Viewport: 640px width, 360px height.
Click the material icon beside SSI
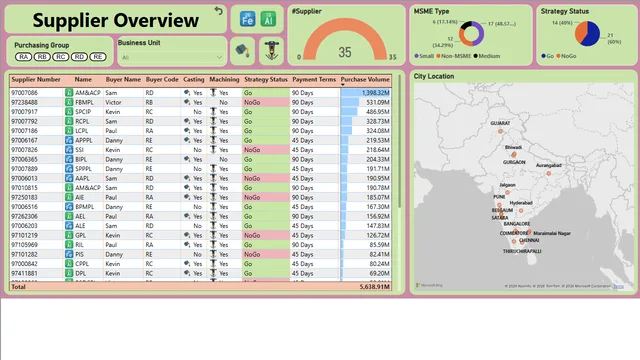69,150
